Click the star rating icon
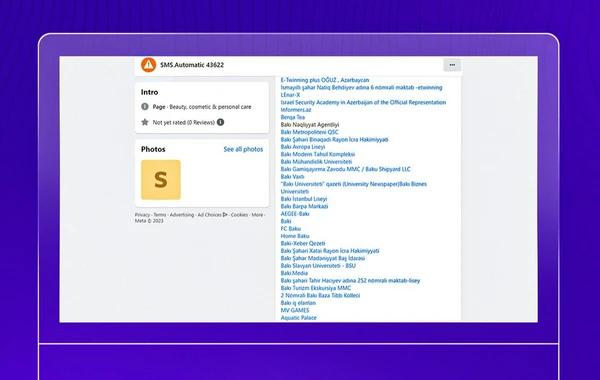 point(145,122)
